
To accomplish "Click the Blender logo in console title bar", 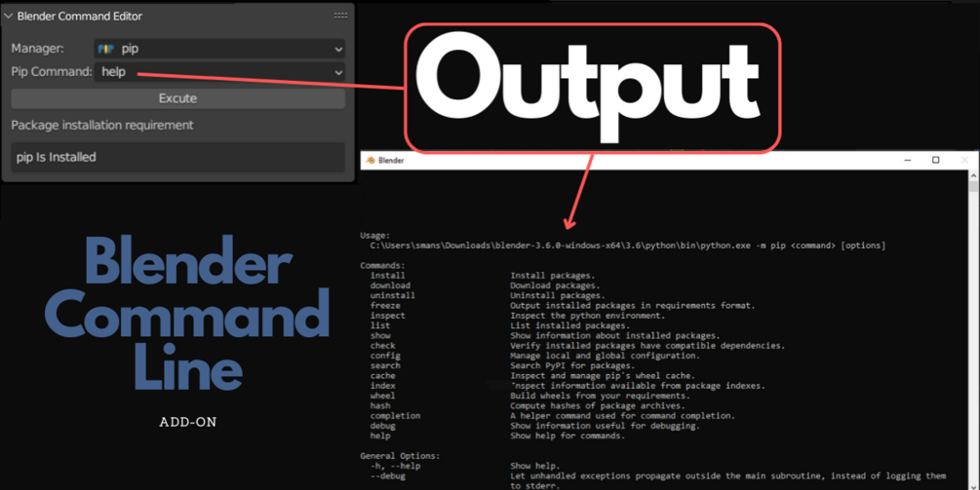I will [x=370, y=161].
